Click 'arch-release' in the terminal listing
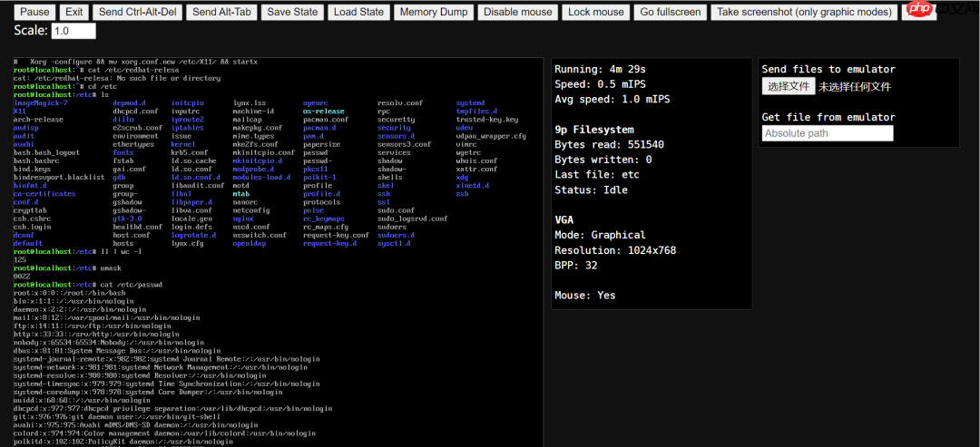980x447 pixels. (38, 120)
